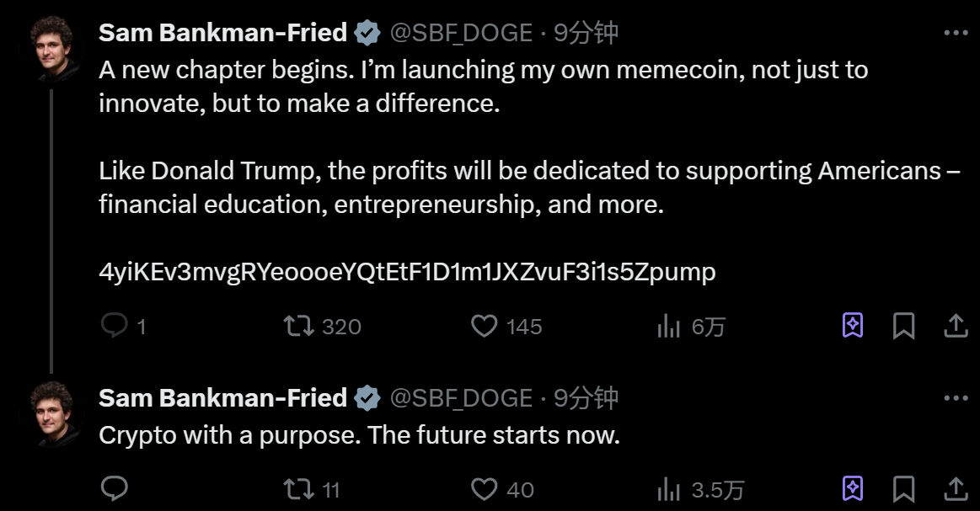Screen dimensions: 980x511
Task: View analytics of the first tweet
Action: pyautogui.click(x=668, y=326)
